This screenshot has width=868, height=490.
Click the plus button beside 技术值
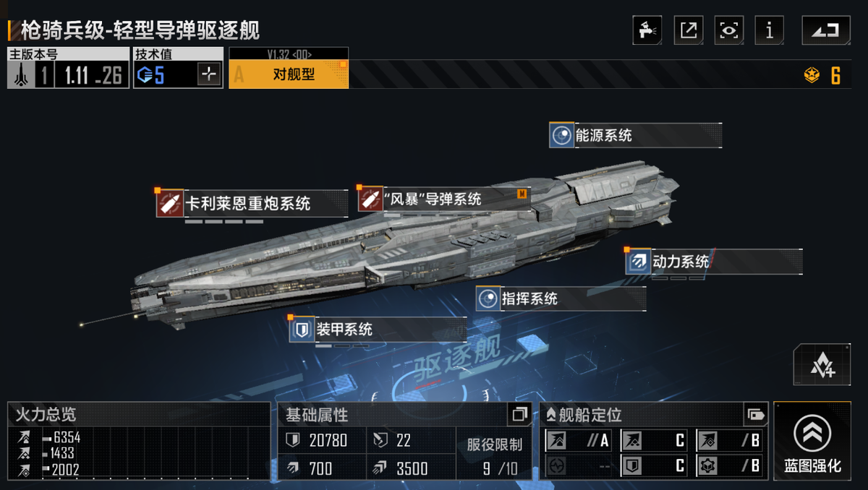[208, 74]
